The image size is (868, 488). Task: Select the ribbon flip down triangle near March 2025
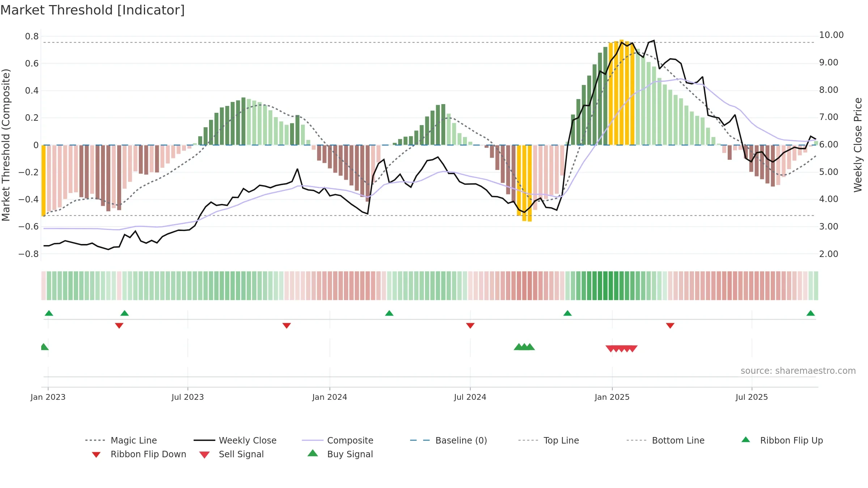pos(670,326)
